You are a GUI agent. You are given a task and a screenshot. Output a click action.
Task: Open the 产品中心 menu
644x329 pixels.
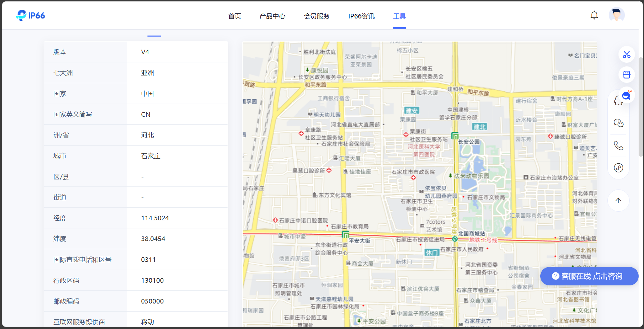273,16
